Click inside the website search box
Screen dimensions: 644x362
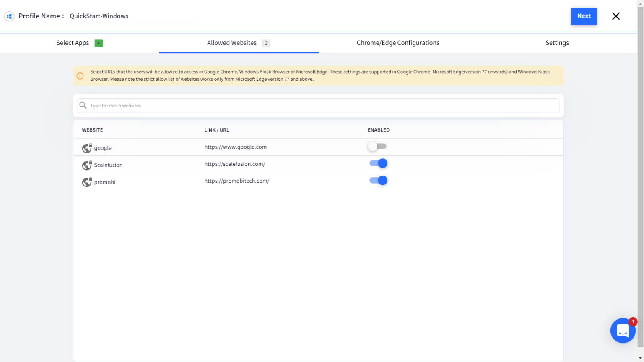click(293, 105)
